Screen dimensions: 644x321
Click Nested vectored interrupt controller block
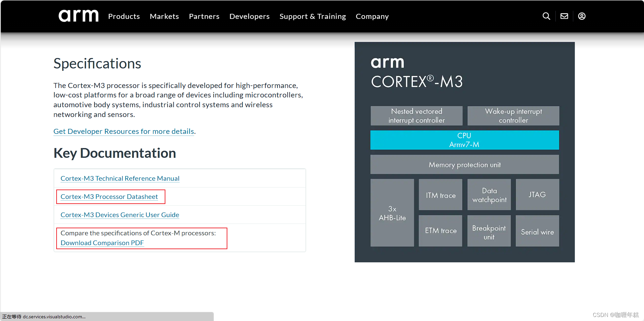(417, 116)
